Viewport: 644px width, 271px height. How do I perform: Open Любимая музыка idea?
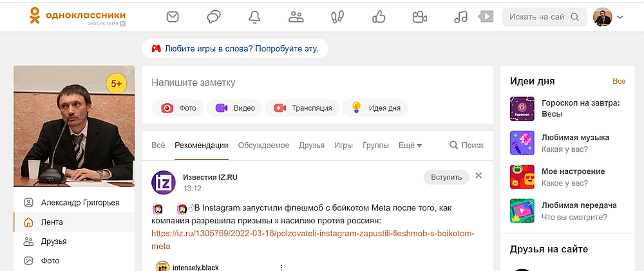tap(575, 138)
